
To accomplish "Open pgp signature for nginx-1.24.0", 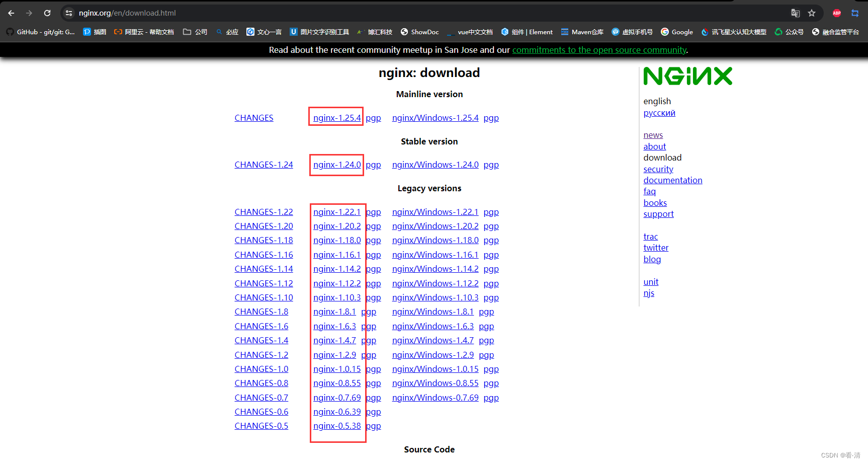I will [373, 165].
